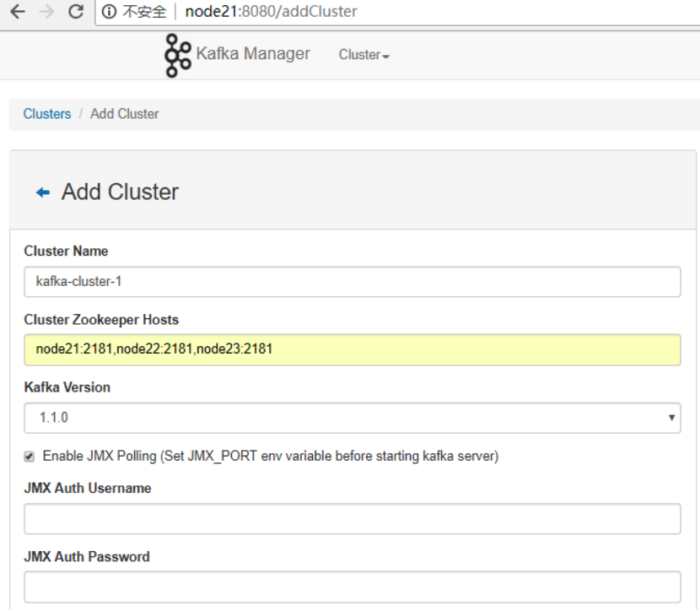Screen dimensions: 700x611
Task: Open the site security info icon
Action: [109, 12]
